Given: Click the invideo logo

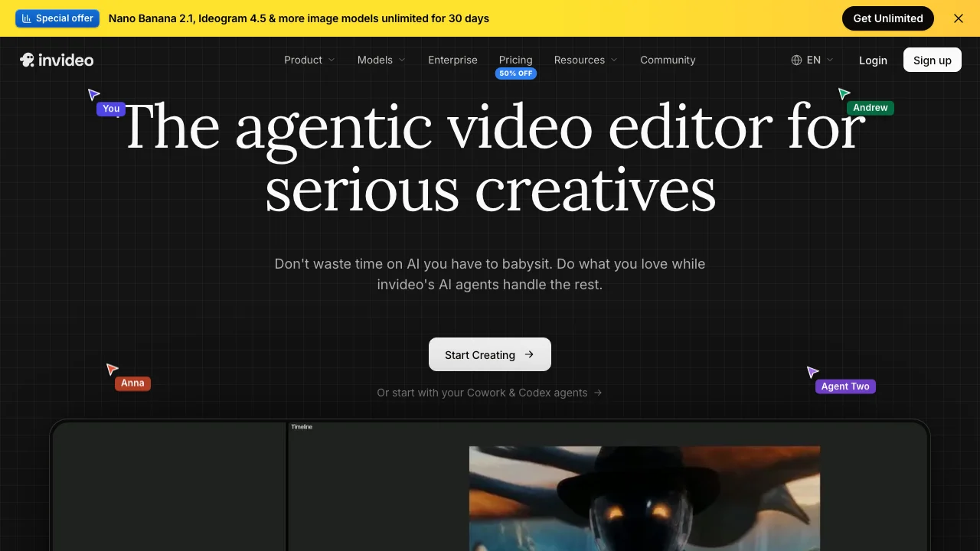Looking at the screenshot, I should point(57,60).
